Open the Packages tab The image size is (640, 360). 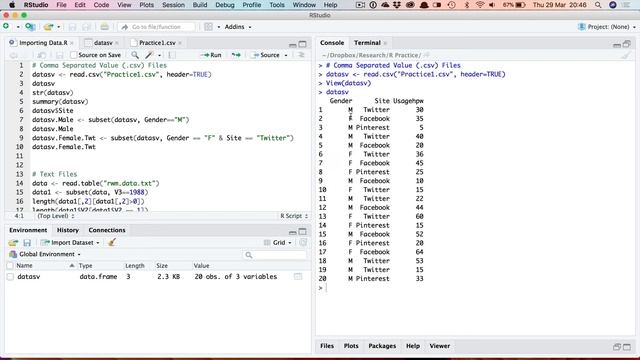(382, 346)
